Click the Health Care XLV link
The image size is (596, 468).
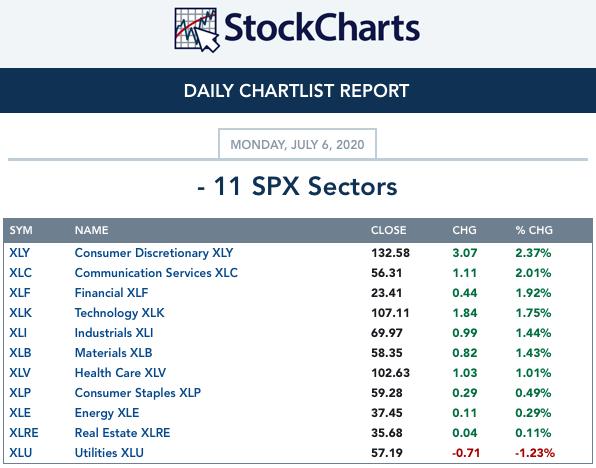point(120,373)
